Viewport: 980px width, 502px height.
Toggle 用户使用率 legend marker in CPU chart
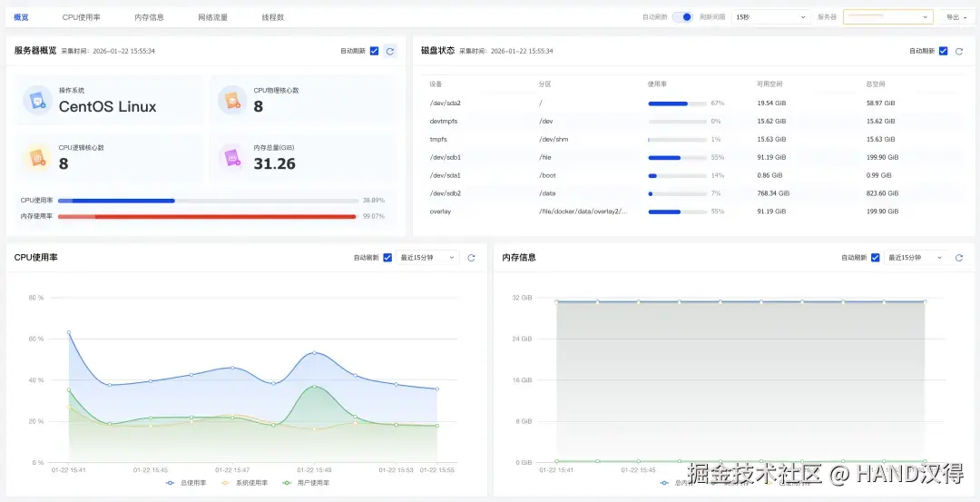coord(287,483)
